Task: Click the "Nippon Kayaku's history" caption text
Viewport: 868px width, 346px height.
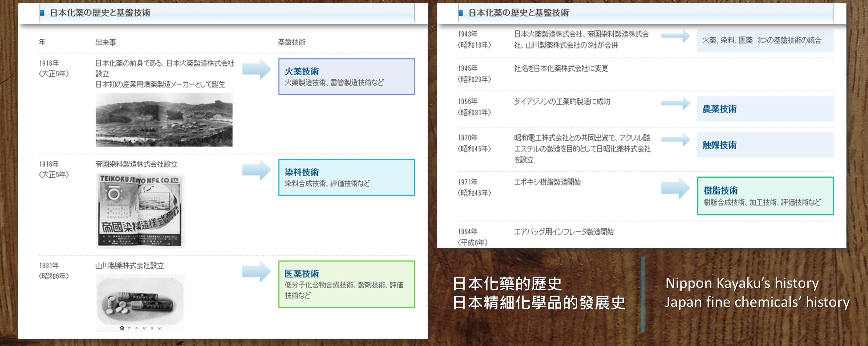Action: [x=742, y=283]
